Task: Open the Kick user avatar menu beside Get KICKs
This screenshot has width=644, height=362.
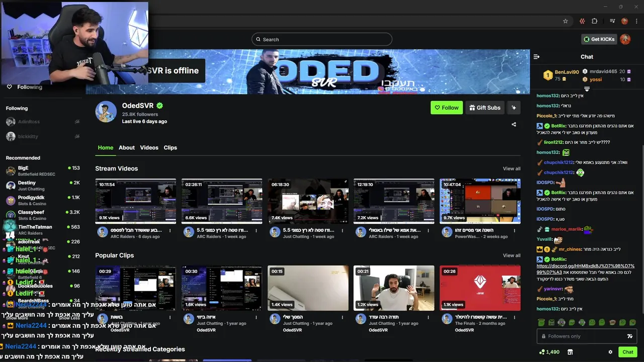Action: (625, 39)
